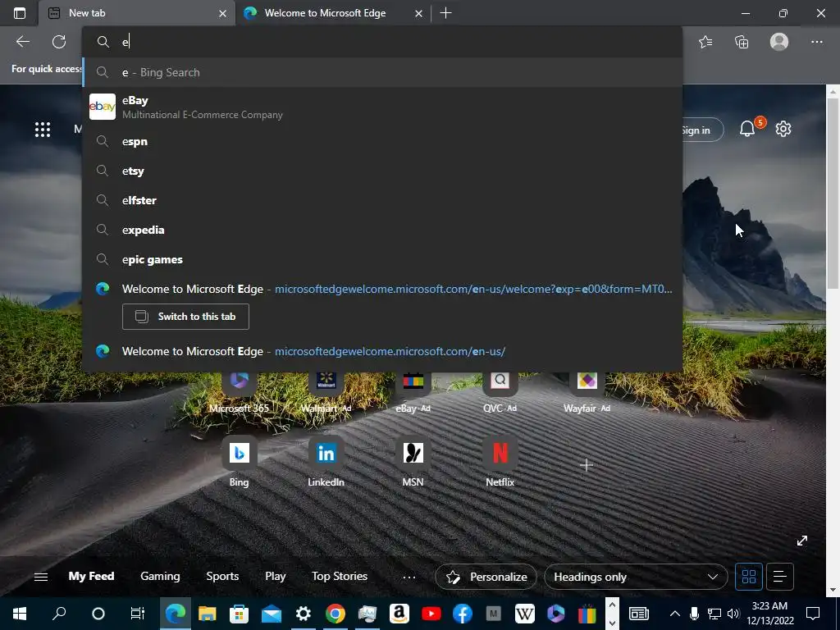
Task: Reload the page with refresh icon
Action: [x=59, y=42]
